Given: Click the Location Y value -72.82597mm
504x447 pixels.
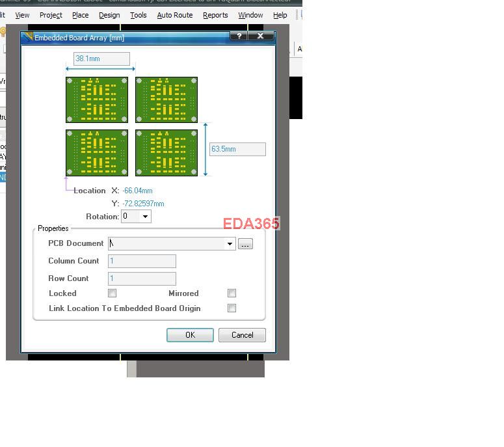Looking at the screenshot, I should click(143, 204).
